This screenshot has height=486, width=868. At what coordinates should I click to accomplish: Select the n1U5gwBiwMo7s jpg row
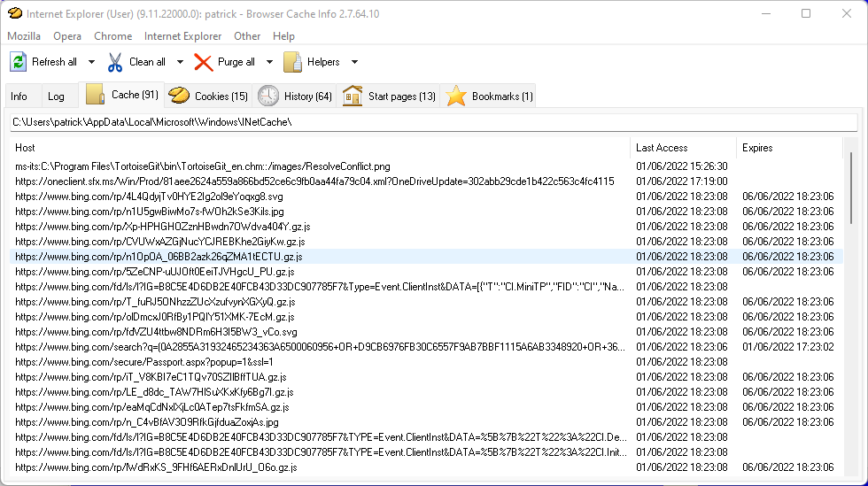point(426,212)
